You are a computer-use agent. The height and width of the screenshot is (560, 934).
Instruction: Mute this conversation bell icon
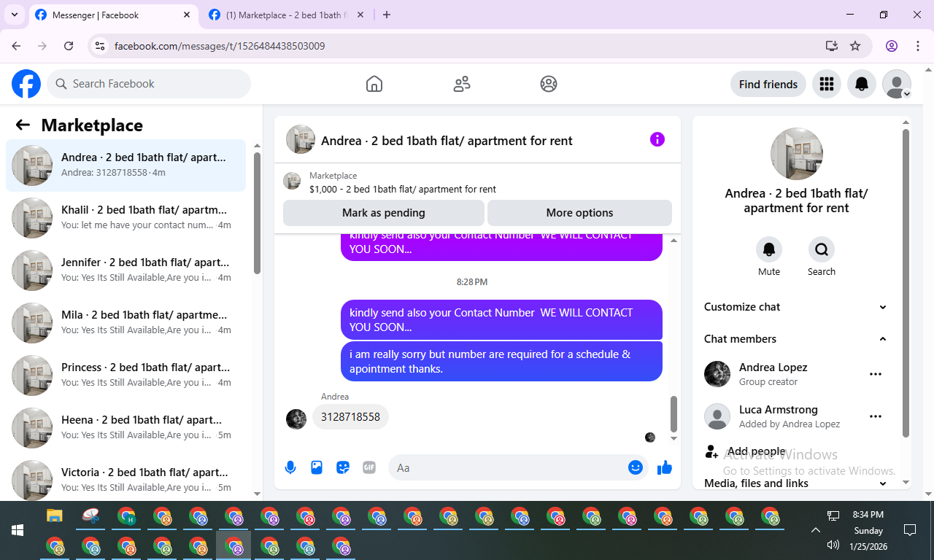click(x=769, y=249)
